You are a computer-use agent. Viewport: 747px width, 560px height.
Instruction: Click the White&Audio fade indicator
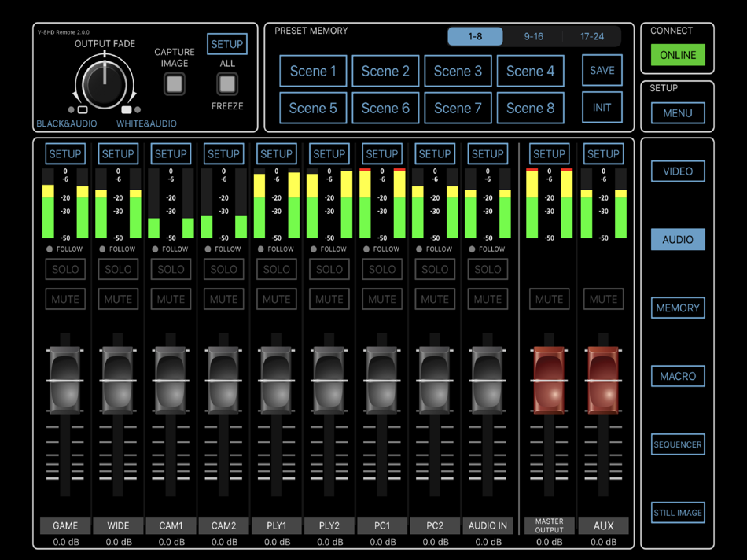(x=127, y=110)
